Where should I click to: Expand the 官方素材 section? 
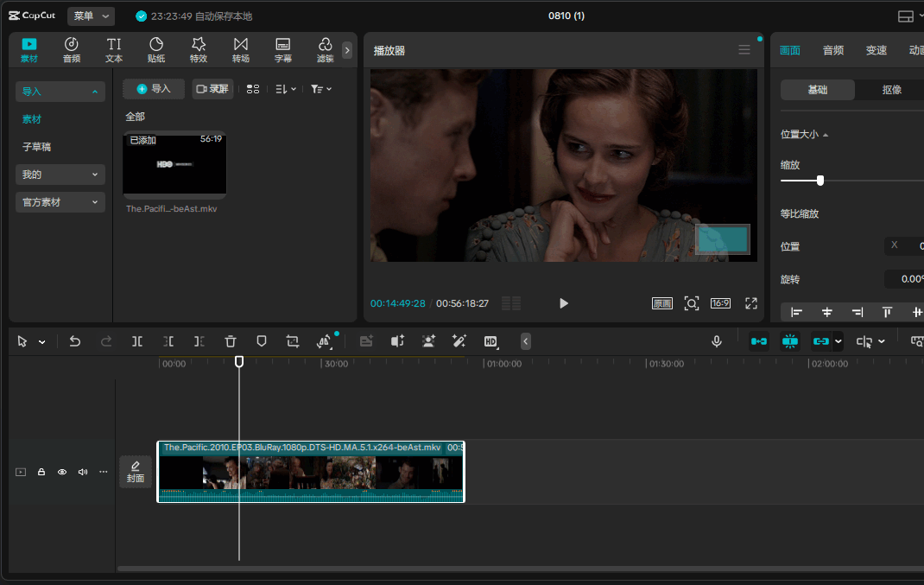(60, 202)
